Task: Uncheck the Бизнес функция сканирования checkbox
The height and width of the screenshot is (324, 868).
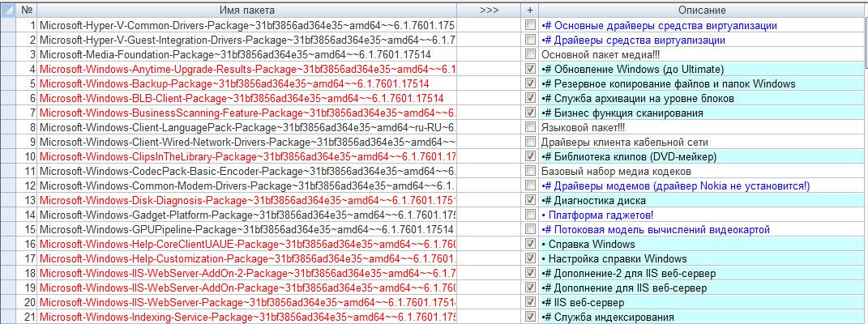Action: pyautogui.click(x=530, y=113)
